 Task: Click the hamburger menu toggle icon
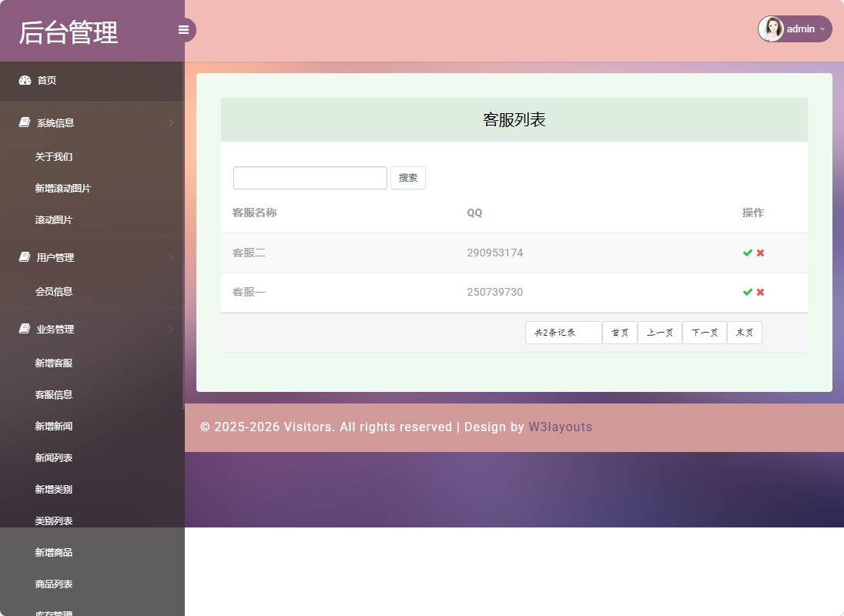coord(183,29)
